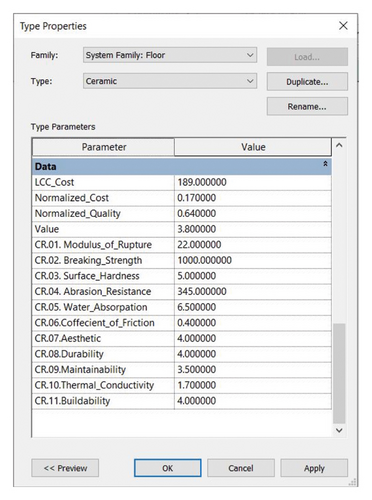
Task: Open the Type dropdown showing Ceramic
Action: coord(170,81)
